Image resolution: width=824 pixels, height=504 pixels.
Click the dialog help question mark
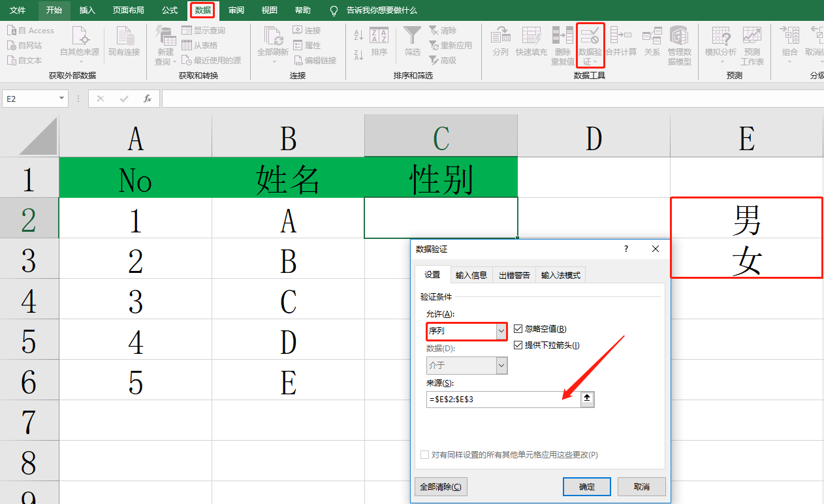click(x=626, y=249)
